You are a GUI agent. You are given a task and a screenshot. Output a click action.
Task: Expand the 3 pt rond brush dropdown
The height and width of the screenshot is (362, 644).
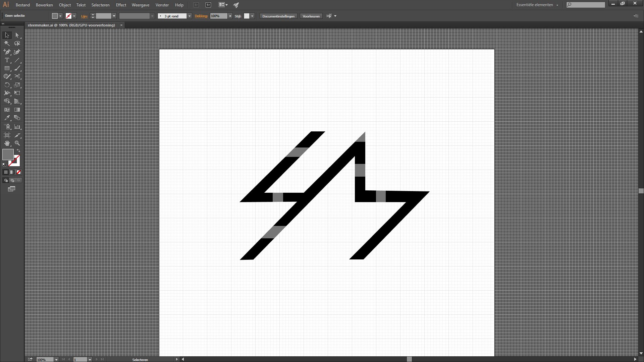pyautogui.click(x=190, y=16)
